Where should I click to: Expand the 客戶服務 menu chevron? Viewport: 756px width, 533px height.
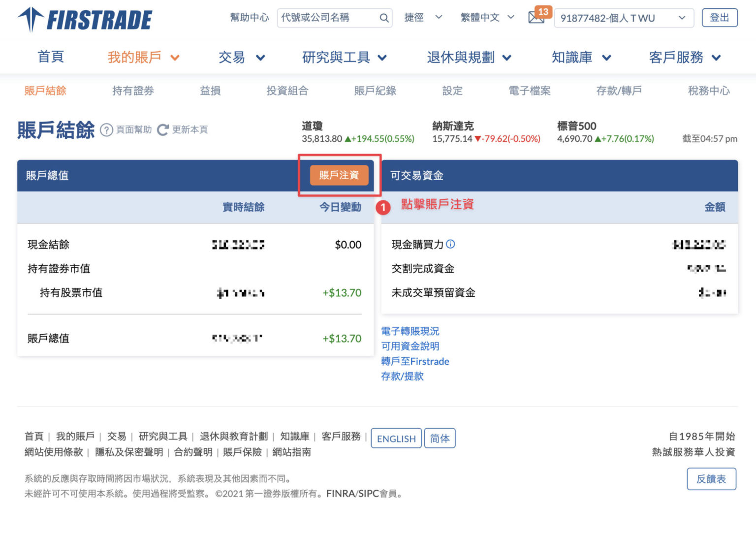tap(717, 57)
